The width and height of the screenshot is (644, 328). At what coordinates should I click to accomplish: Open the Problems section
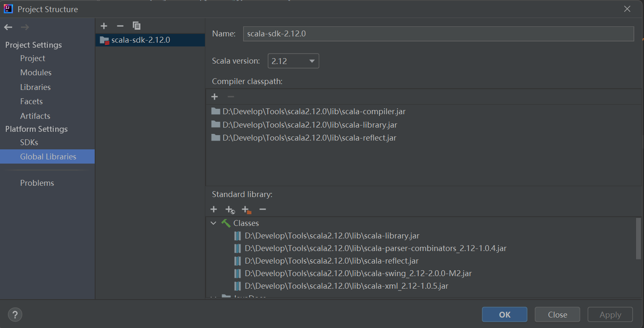(x=37, y=183)
